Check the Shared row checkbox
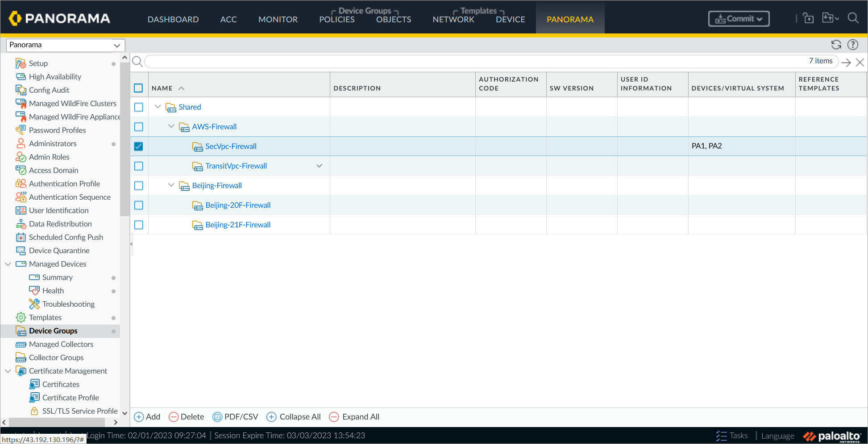The image size is (868, 444). 138,107
